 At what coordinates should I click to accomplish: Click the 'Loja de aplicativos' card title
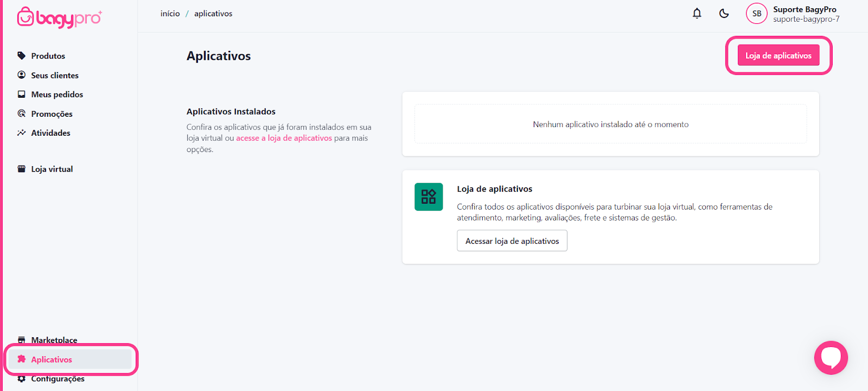[495, 189]
